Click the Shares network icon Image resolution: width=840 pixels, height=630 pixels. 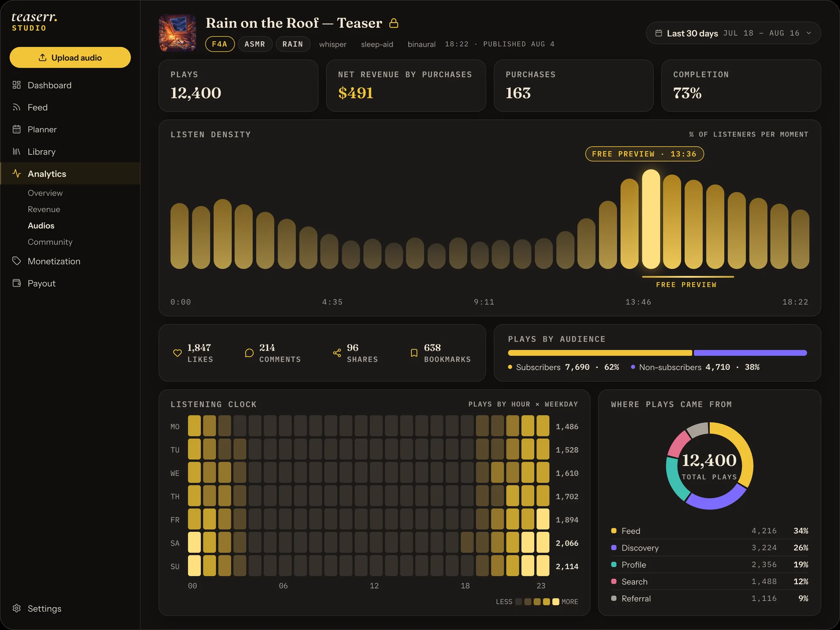pos(337,353)
